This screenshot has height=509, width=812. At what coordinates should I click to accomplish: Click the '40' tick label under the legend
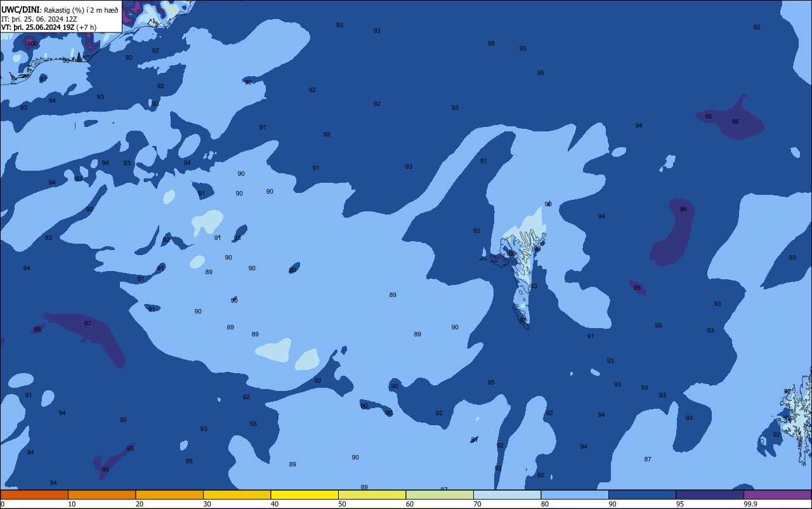point(275,504)
